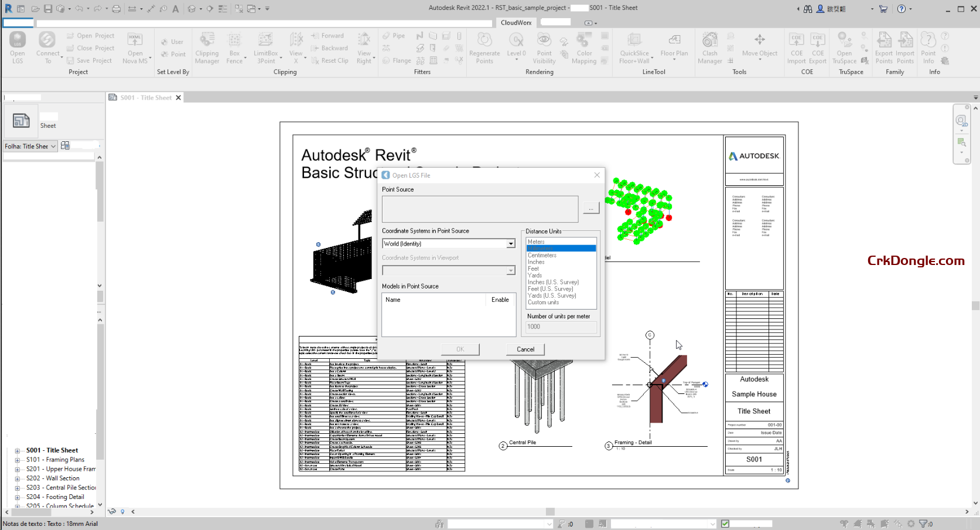The width and height of the screenshot is (980, 530).
Task: Open the CloudWorx Clipping Manager
Action: click(x=206, y=47)
